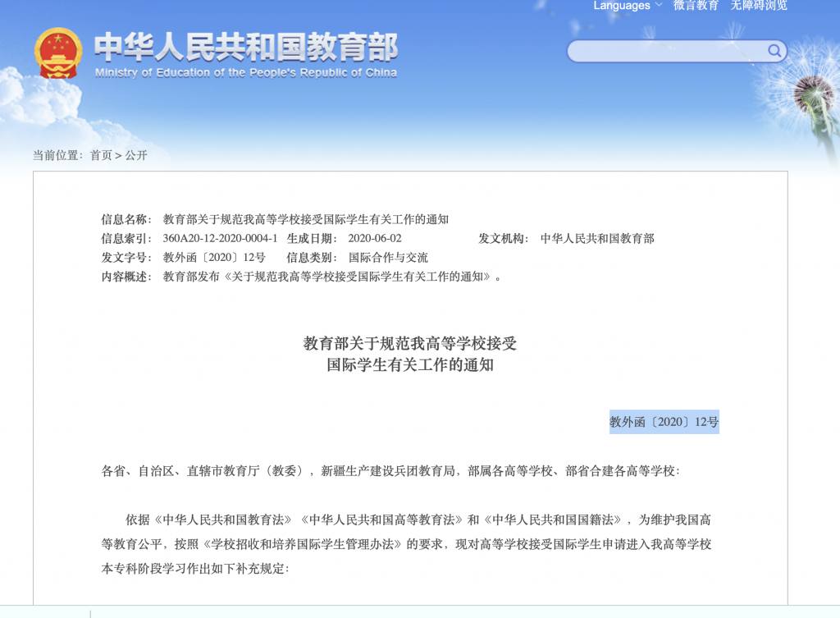Open 公开 in the breadcrumb

pyautogui.click(x=136, y=155)
